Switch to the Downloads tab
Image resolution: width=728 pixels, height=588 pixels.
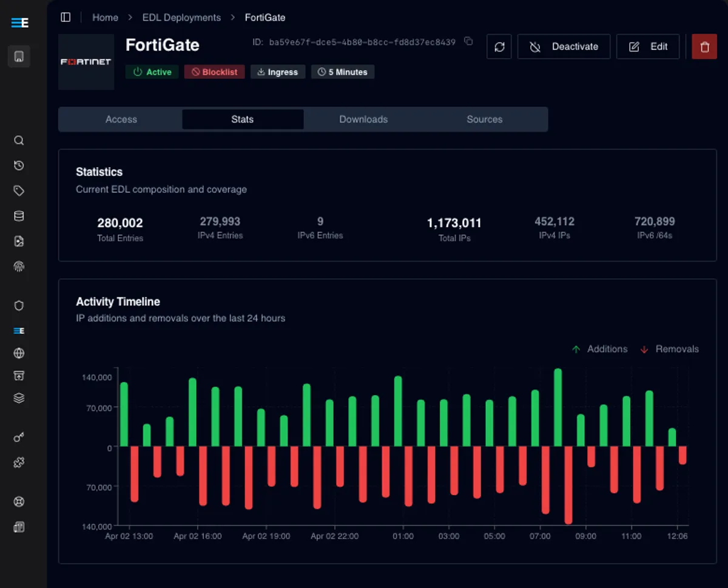click(x=363, y=119)
